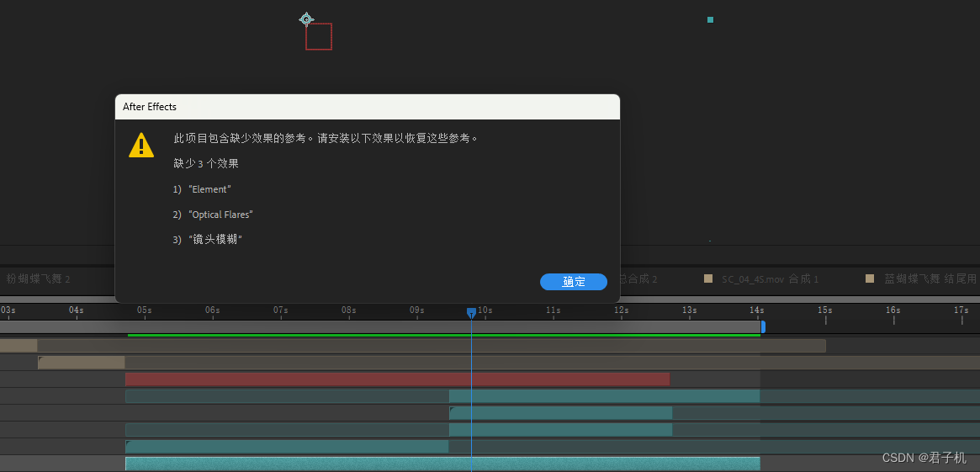The width and height of the screenshot is (980, 472).
Task: Click the 16s mark on time ruler
Action: pos(893,310)
